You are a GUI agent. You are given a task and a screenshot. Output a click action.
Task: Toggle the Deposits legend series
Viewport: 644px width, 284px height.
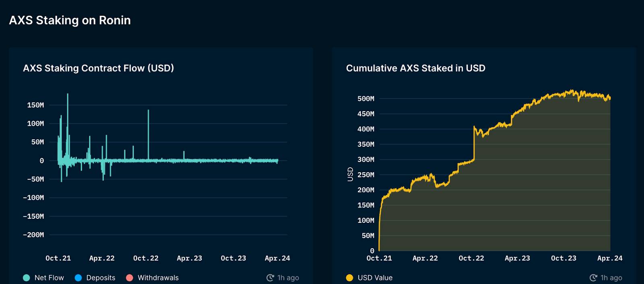click(95, 278)
